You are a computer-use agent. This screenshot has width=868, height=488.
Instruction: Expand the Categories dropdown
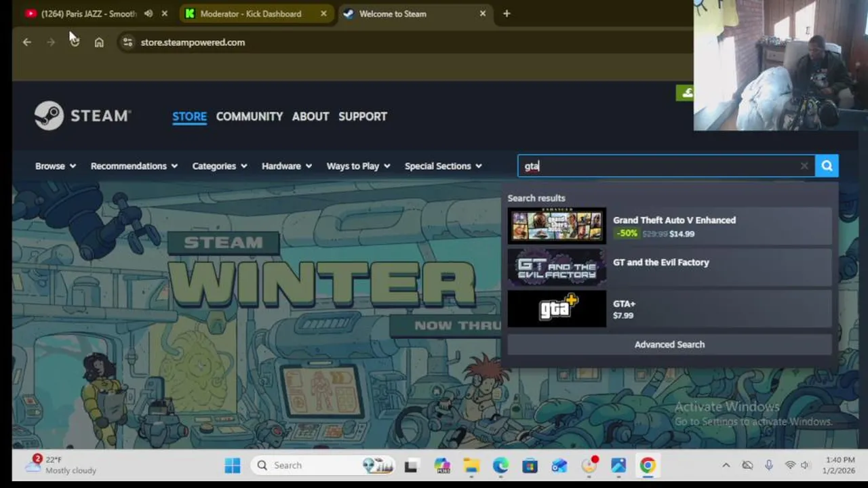pyautogui.click(x=220, y=166)
